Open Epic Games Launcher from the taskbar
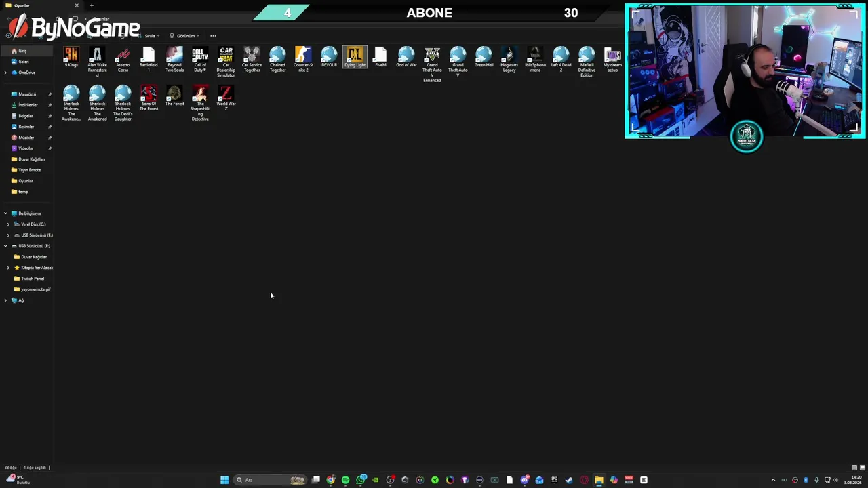868x488 pixels. (553, 480)
